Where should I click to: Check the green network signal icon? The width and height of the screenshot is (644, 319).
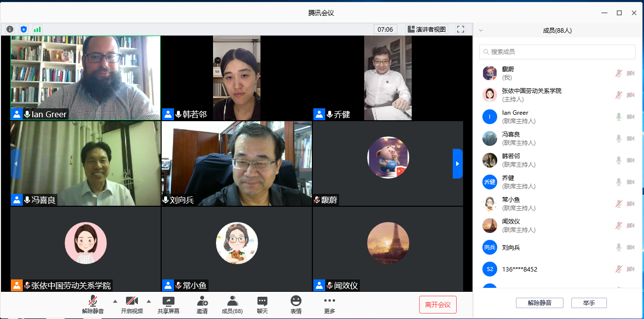[x=37, y=29]
